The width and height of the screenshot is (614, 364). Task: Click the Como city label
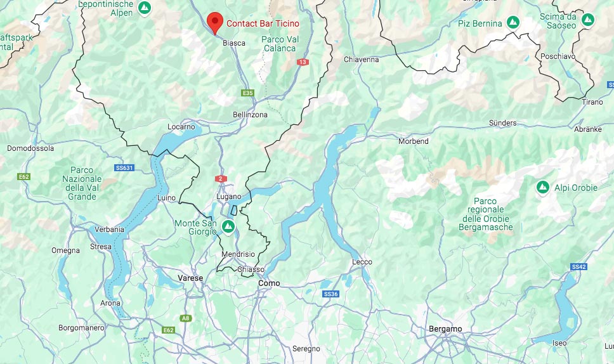269,283
